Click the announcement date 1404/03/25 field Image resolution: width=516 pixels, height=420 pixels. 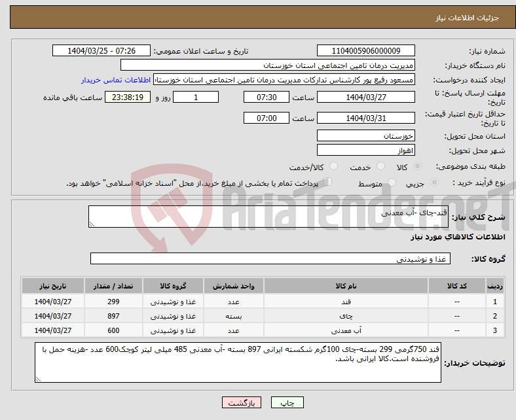coord(101,51)
